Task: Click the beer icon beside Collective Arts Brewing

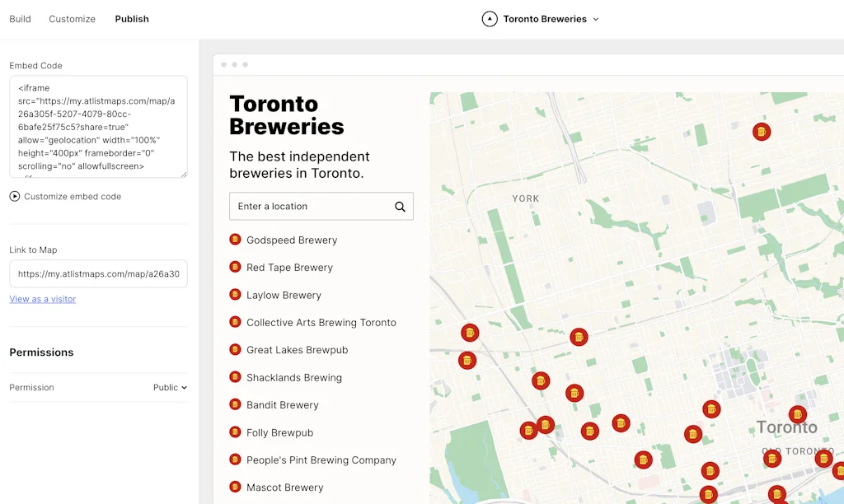Action: pyautogui.click(x=235, y=322)
